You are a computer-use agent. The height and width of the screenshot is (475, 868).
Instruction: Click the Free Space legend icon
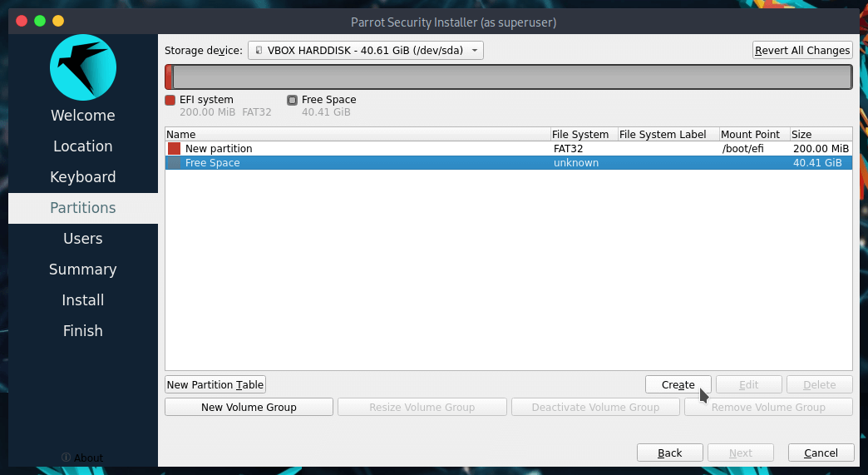[292, 100]
